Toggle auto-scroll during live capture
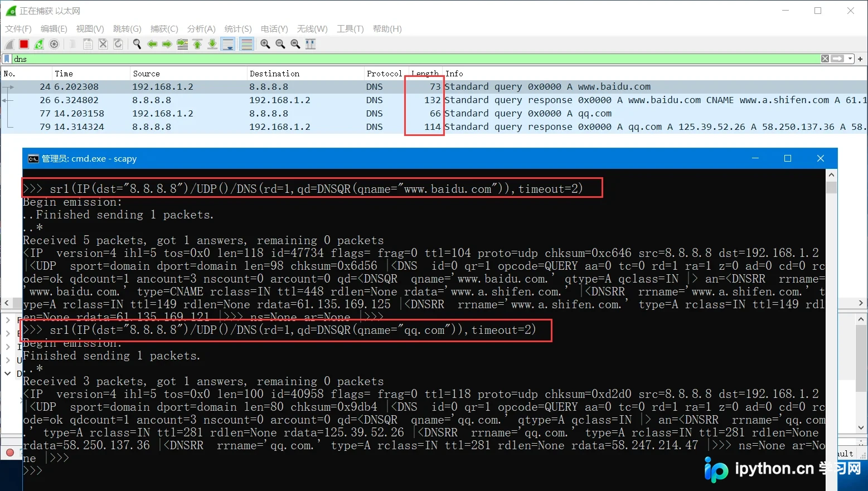868x491 pixels. click(x=228, y=44)
